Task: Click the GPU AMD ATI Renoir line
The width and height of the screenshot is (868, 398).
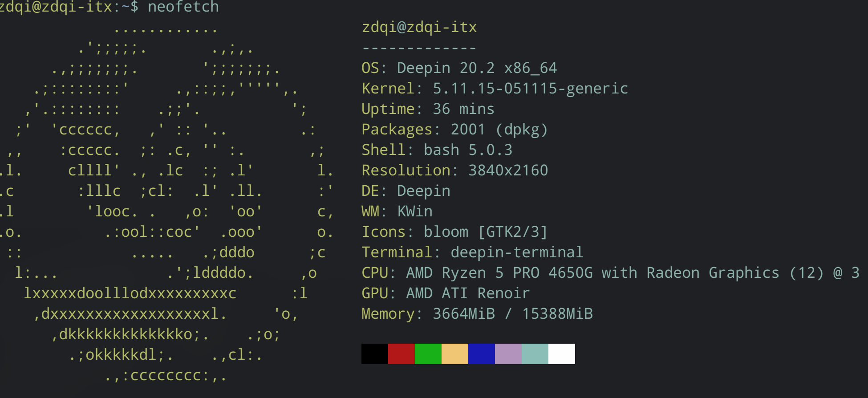Action: (446, 293)
